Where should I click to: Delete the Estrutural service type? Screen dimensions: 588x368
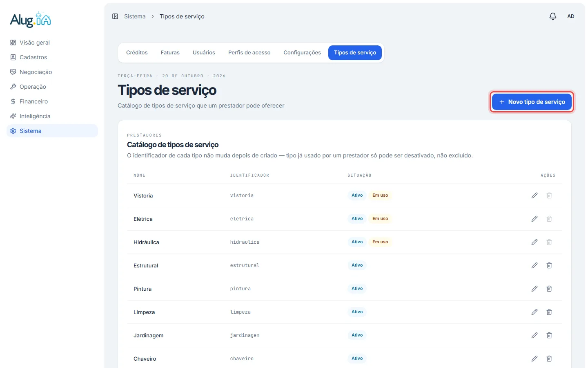point(549,265)
